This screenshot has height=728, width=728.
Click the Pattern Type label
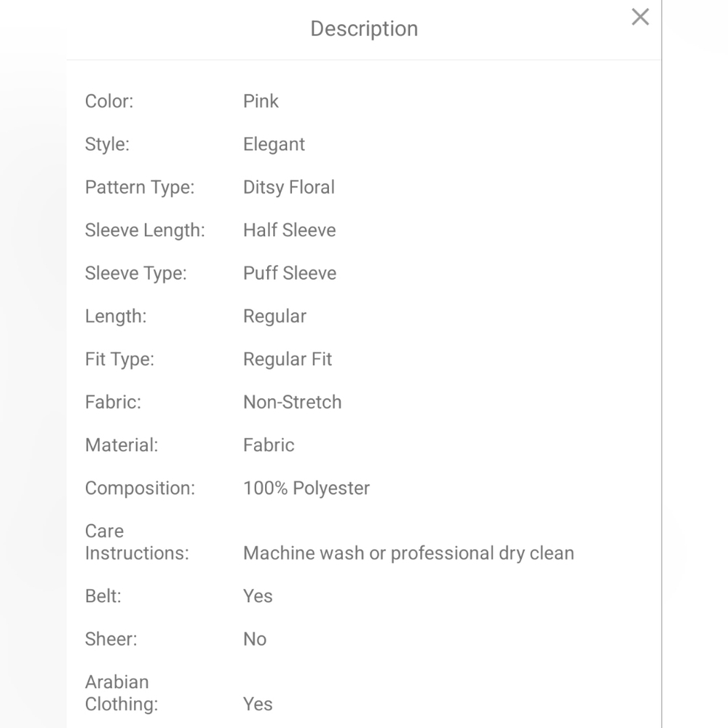[140, 188]
